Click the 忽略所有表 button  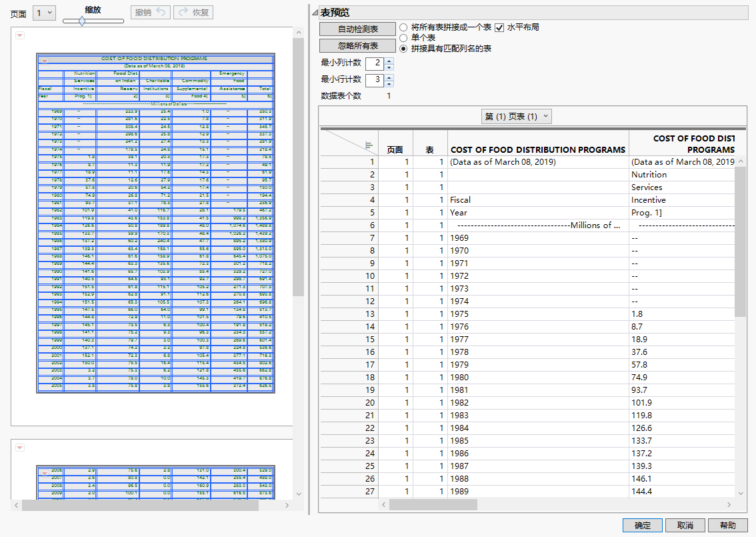356,47
